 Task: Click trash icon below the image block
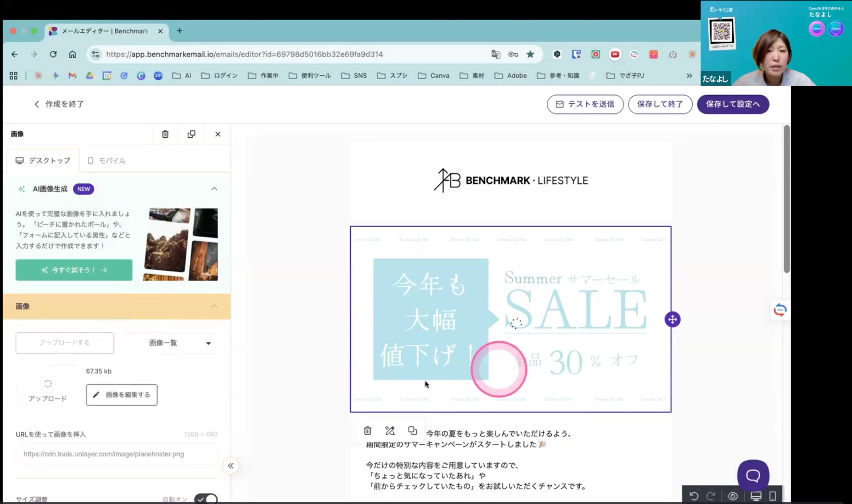[x=367, y=430]
